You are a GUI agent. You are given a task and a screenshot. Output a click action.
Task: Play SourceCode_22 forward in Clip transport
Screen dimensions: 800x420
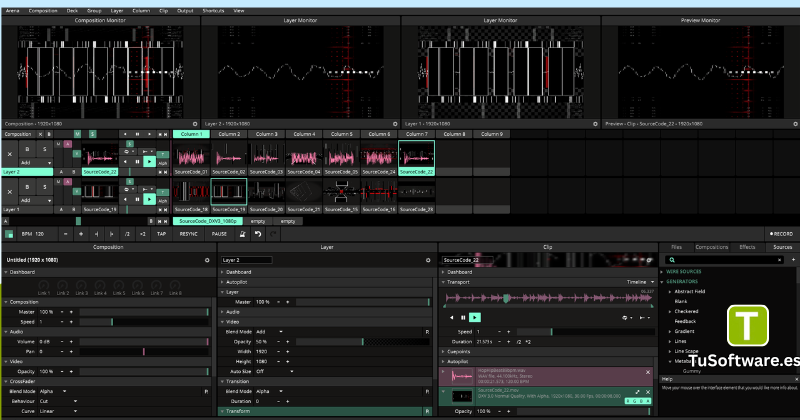tap(474, 317)
